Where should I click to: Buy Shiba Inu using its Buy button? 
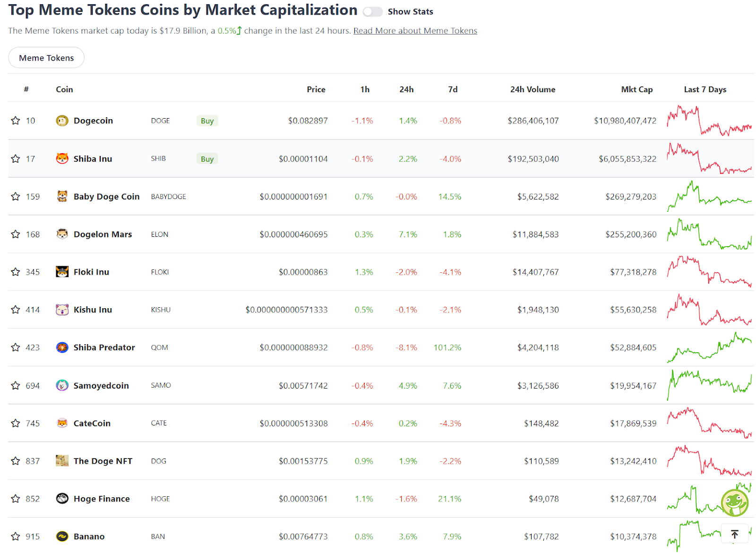(x=207, y=159)
